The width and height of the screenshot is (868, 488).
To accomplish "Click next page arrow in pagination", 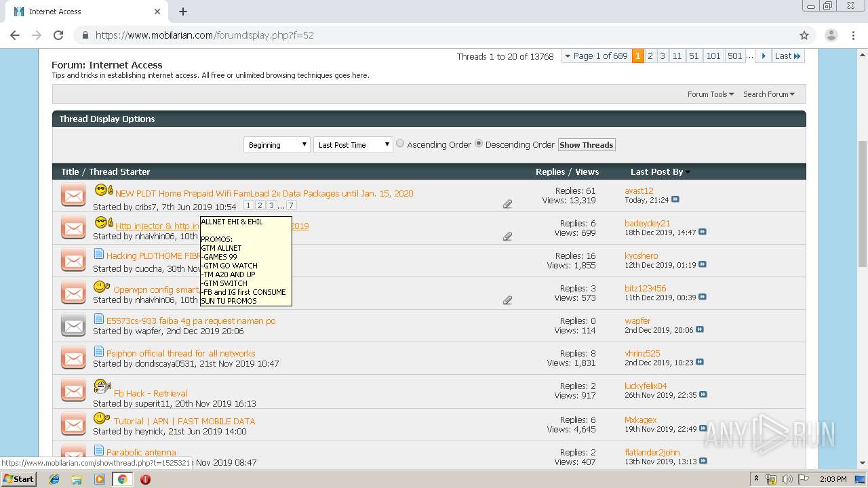I will (x=764, y=56).
